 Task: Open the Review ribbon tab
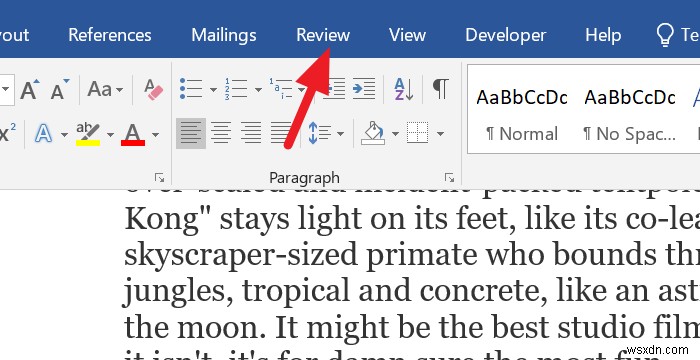tap(323, 35)
